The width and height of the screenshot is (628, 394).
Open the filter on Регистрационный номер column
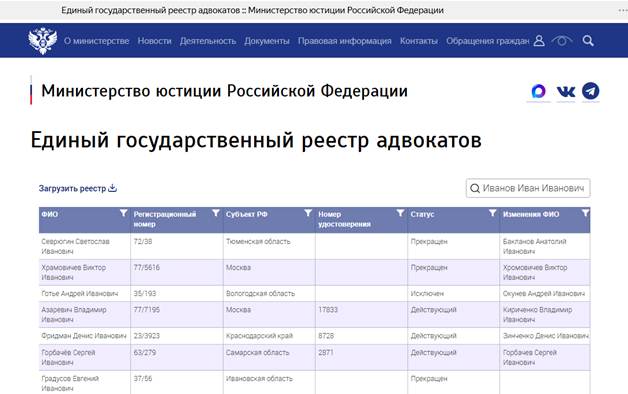216,213
